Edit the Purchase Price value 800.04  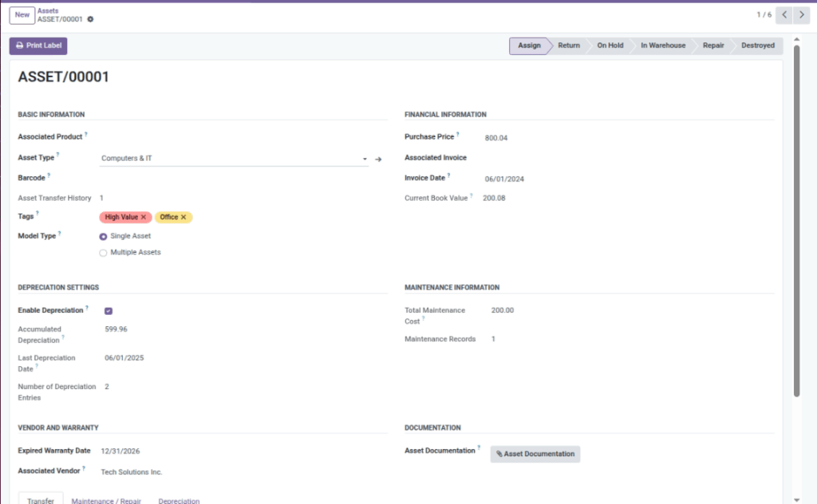(x=496, y=138)
